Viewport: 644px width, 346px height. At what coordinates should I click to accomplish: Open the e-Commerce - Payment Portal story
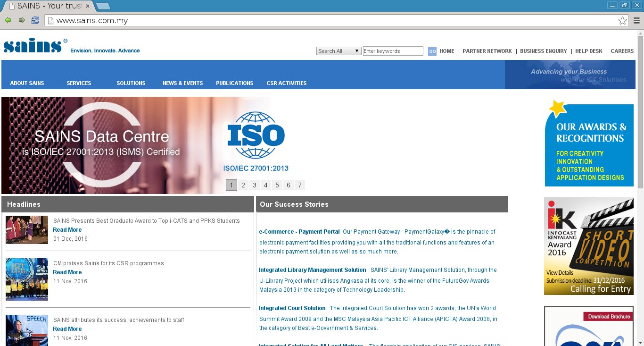pos(299,232)
